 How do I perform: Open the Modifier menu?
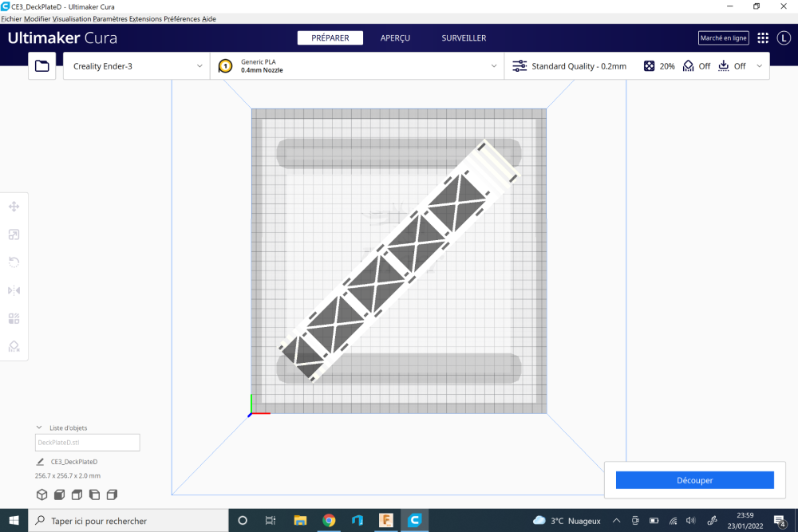point(38,19)
